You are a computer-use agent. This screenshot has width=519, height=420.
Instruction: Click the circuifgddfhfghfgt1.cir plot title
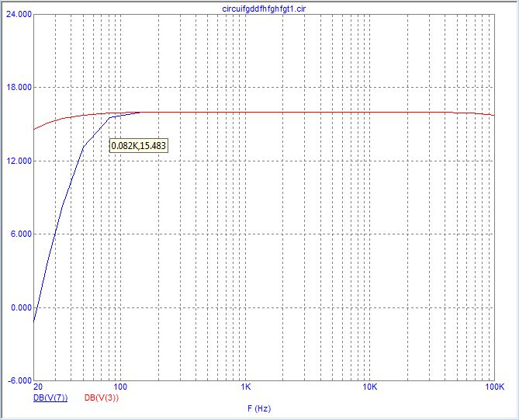tap(264, 9)
